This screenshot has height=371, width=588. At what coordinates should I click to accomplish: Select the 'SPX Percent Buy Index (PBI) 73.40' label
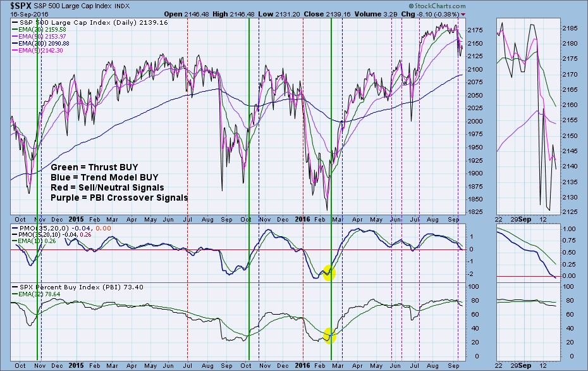tap(78, 287)
